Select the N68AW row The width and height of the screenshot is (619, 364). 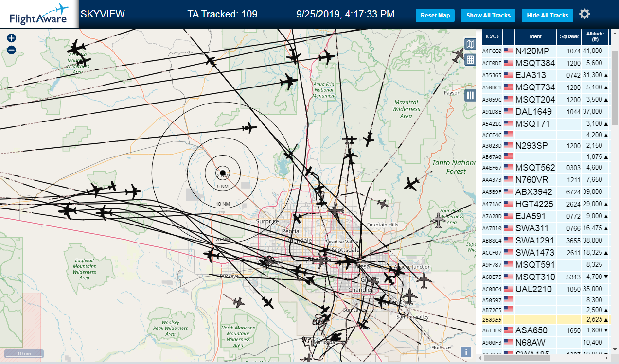[545, 342]
